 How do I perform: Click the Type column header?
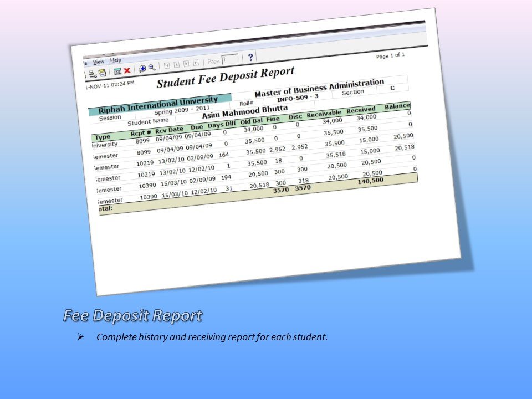point(103,137)
